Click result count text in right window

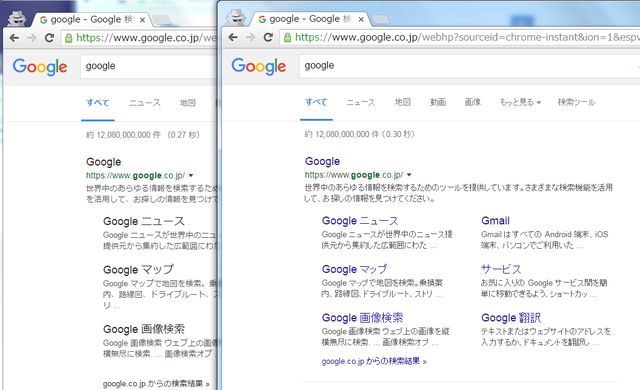(360, 134)
